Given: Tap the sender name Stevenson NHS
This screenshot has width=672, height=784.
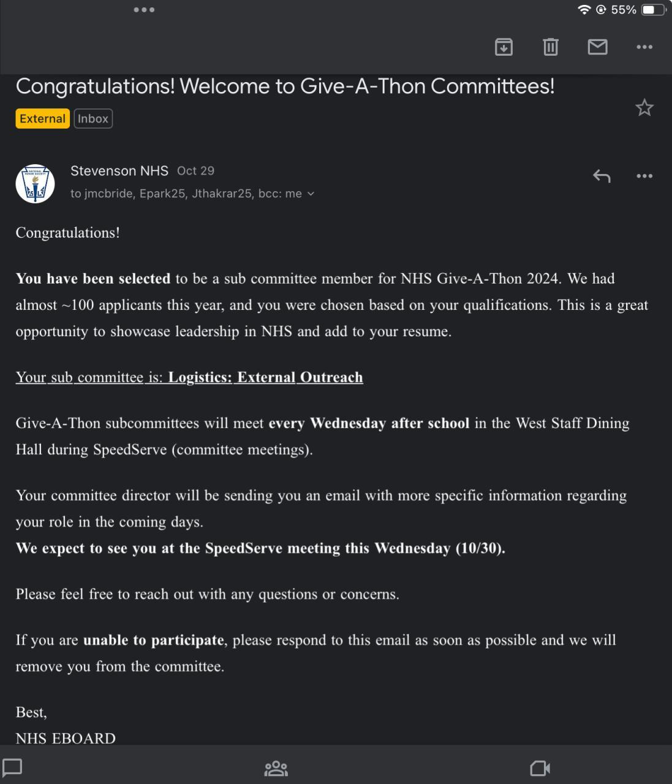Looking at the screenshot, I should point(119,171).
